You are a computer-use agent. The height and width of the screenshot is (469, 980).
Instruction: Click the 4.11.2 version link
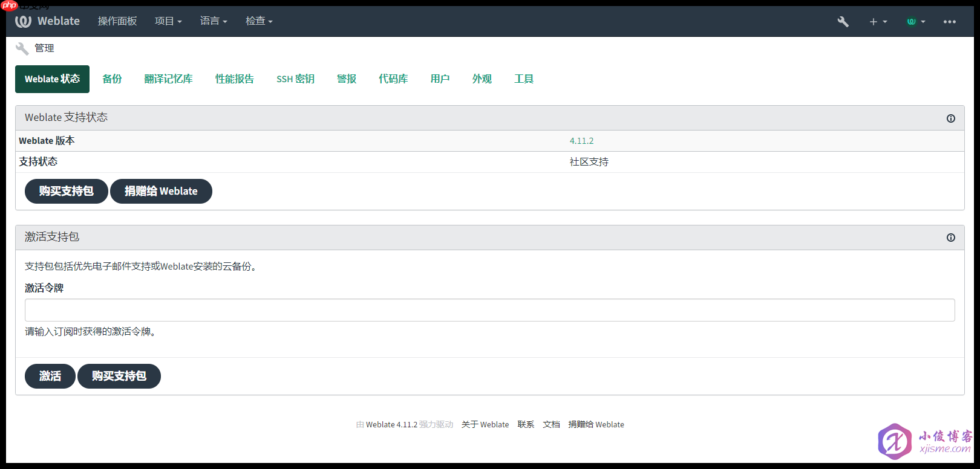[x=581, y=141]
